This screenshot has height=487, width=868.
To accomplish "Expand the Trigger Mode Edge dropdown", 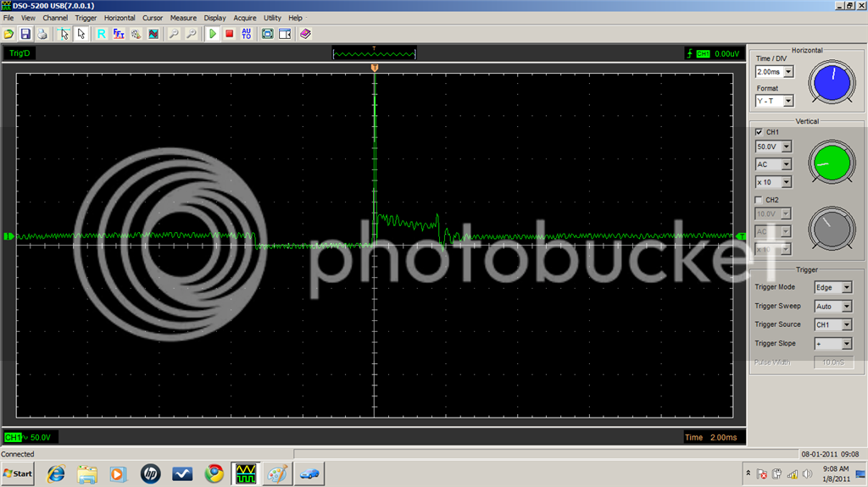I will (847, 287).
